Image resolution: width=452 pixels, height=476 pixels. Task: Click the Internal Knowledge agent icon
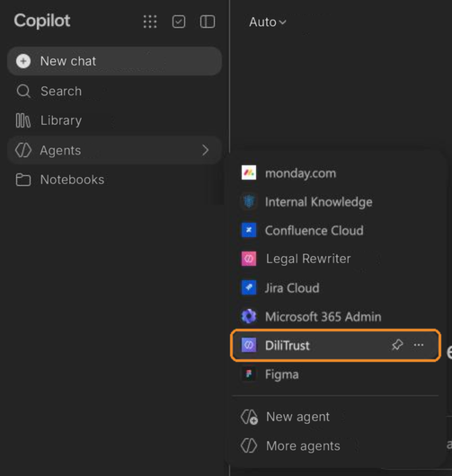tap(249, 201)
